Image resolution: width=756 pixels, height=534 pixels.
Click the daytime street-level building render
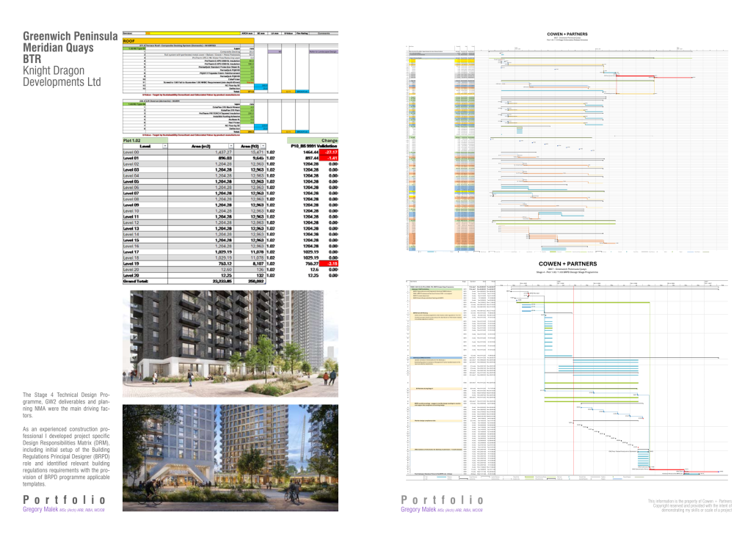(230, 343)
